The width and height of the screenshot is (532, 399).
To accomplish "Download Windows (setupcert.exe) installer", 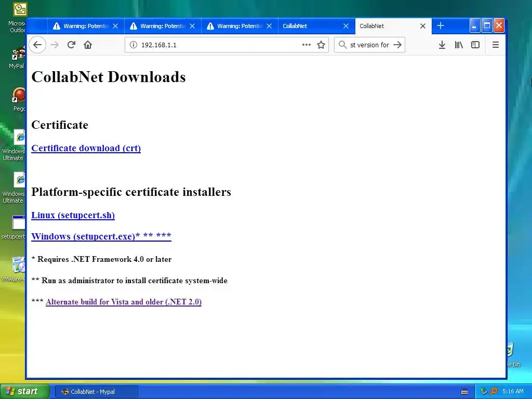I will 101,236.
